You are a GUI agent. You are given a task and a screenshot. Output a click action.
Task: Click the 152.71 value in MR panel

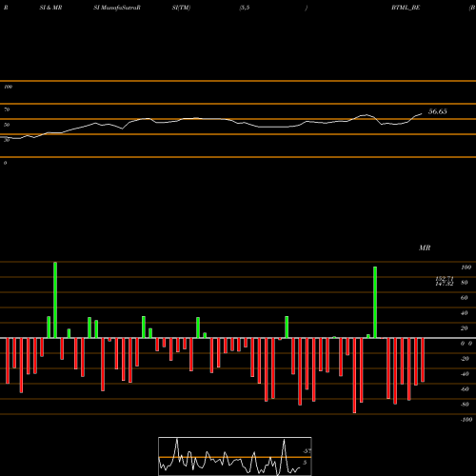click(445, 278)
